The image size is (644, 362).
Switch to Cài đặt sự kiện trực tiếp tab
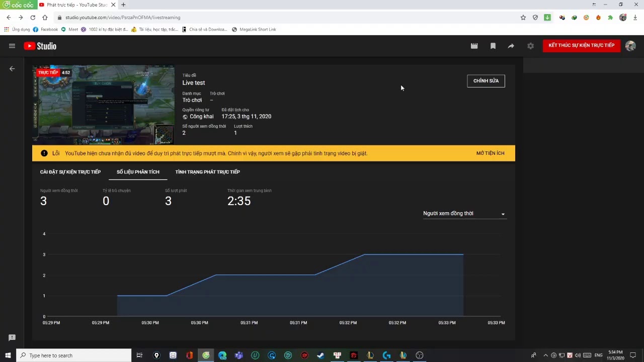coord(70,172)
